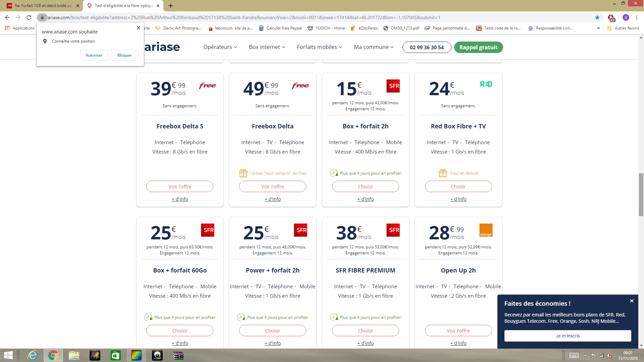Click the RED logo on Red Box Fibre card
This screenshot has height=362, width=644.
[x=486, y=84]
